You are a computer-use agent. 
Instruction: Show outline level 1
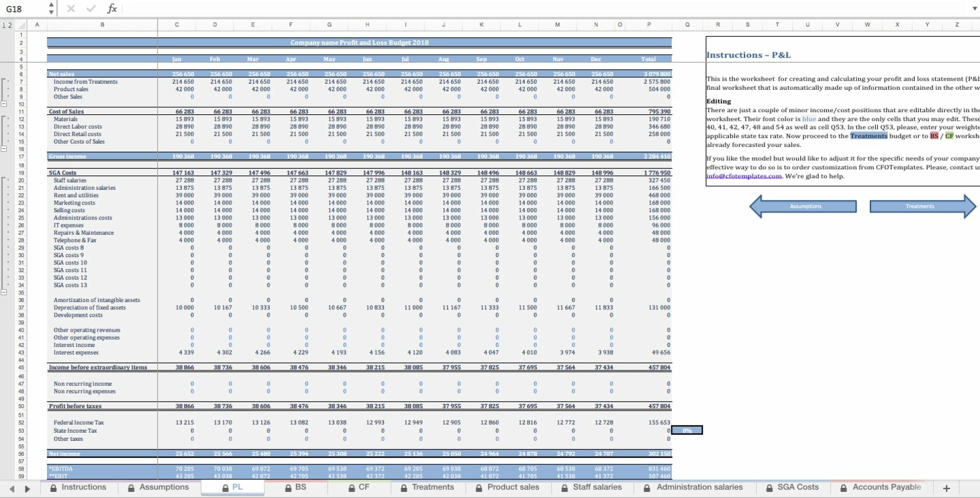4,25
